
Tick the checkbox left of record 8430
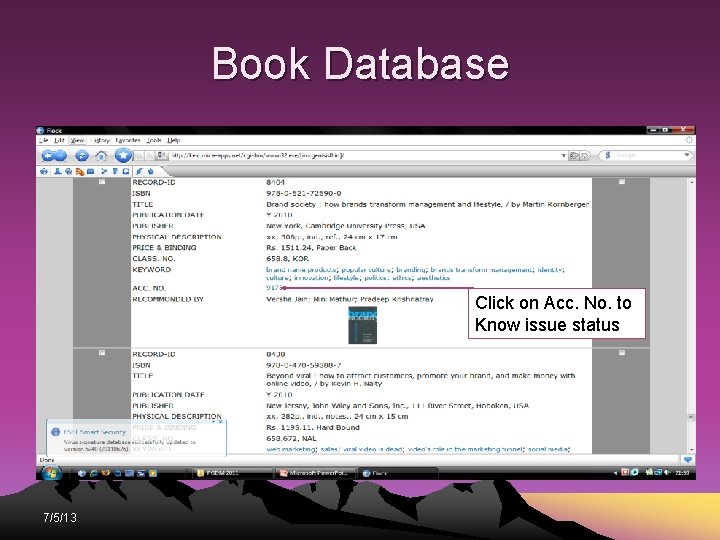click(x=102, y=353)
